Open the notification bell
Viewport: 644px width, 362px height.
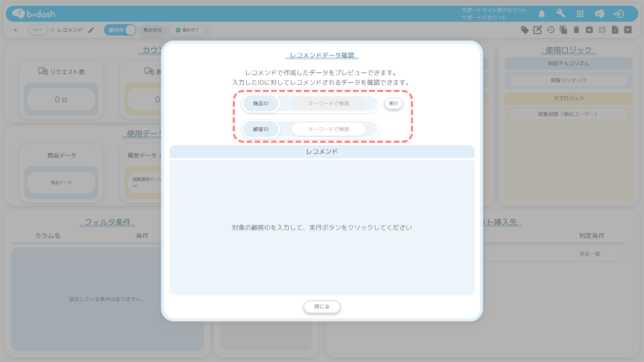[x=541, y=14]
